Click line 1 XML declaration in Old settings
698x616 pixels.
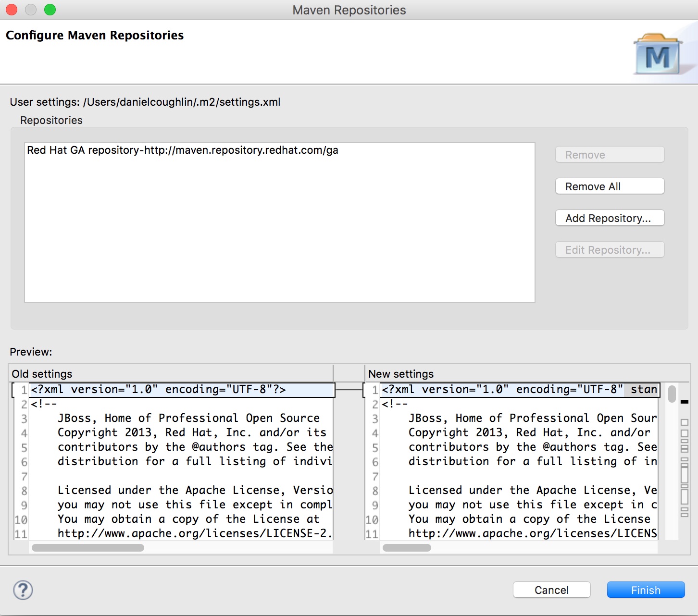point(159,390)
